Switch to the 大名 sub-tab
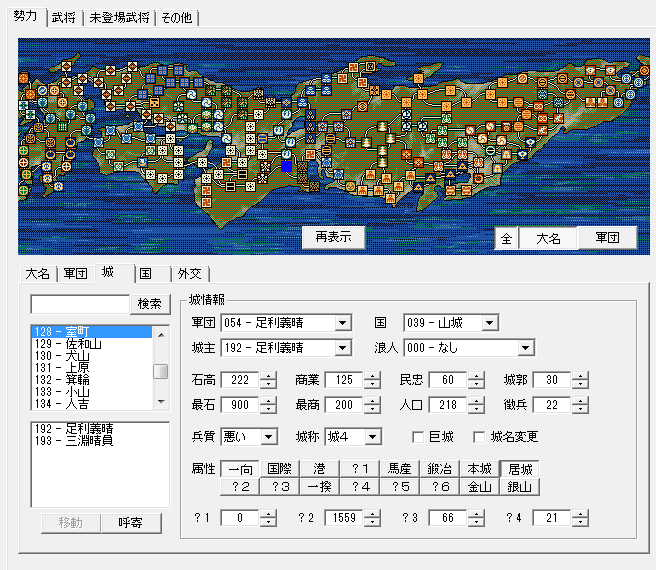 pos(38,273)
